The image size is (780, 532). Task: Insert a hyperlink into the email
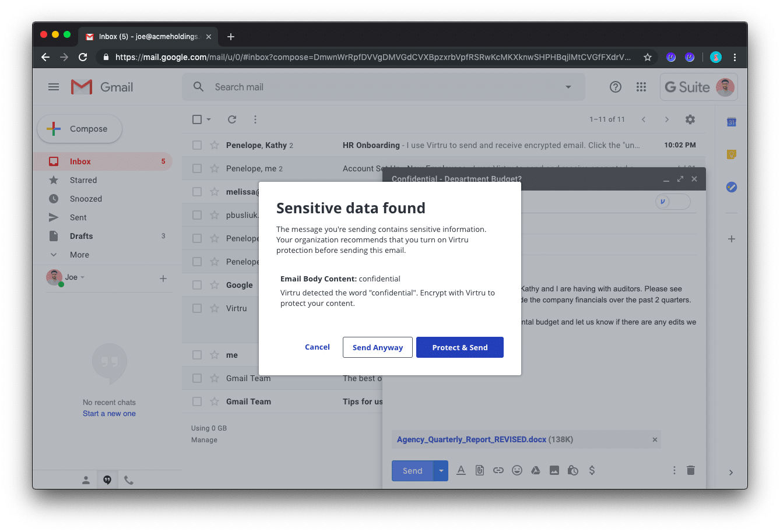point(498,470)
